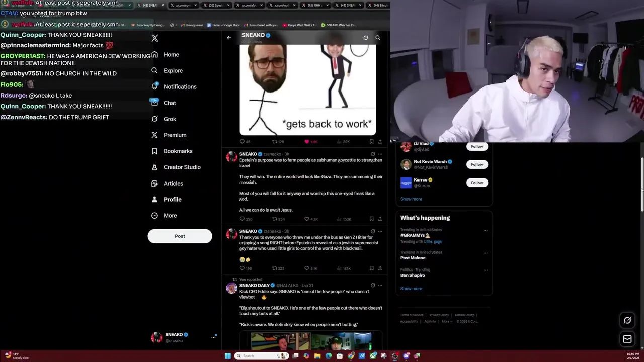644x362 pixels.
Task: Open Notifications in the sidebar
Action: coord(174,86)
